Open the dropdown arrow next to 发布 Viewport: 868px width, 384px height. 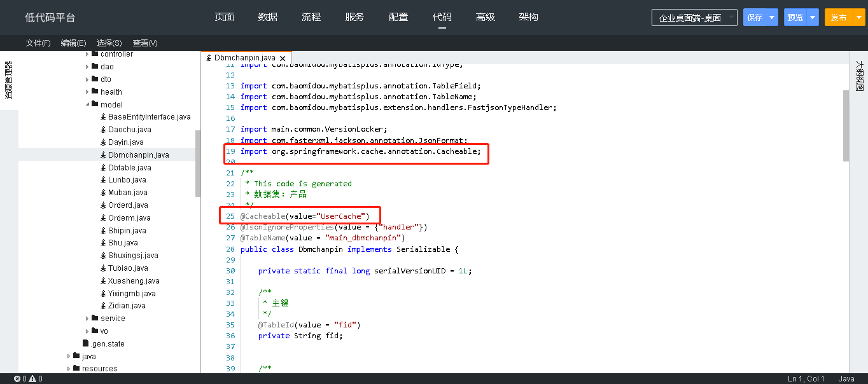pyautogui.click(x=858, y=18)
